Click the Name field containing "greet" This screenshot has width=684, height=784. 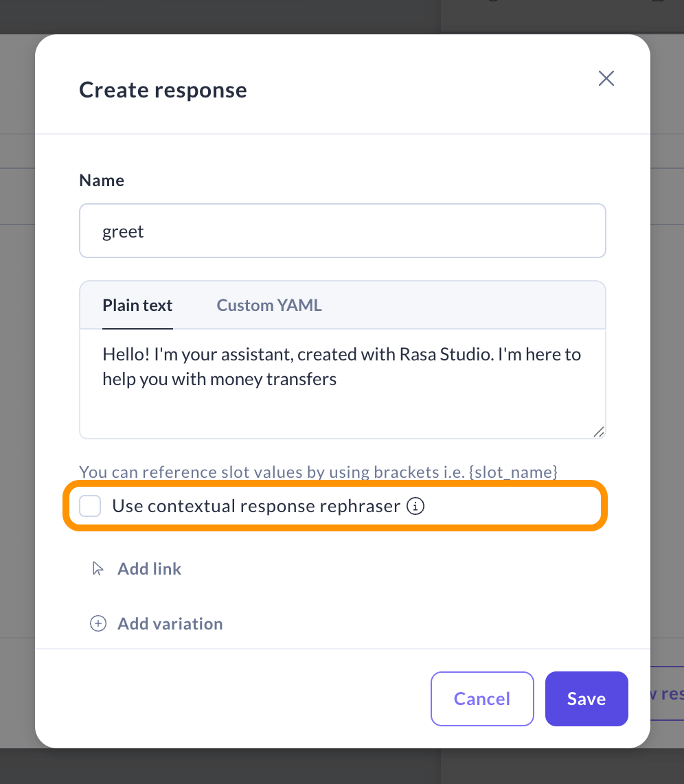pyautogui.click(x=342, y=231)
